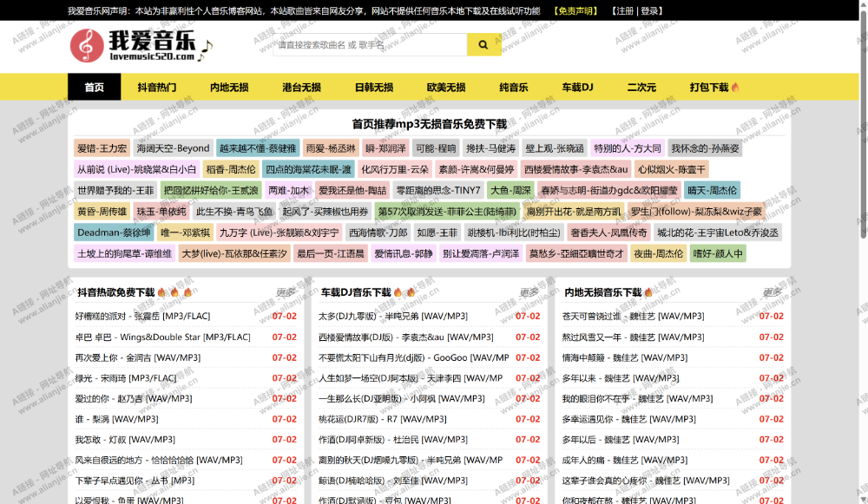Open the 二次元 navigation tab
This screenshot has height=504, width=868.
[x=641, y=87]
